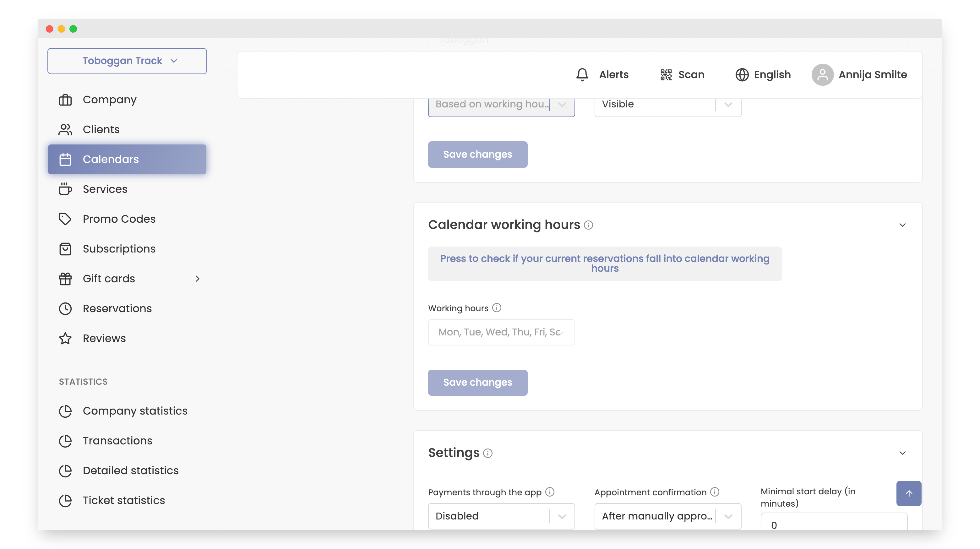Expand the Gift cards submenu
Image resolution: width=980 pixels, height=549 pixels.
tap(198, 279)
